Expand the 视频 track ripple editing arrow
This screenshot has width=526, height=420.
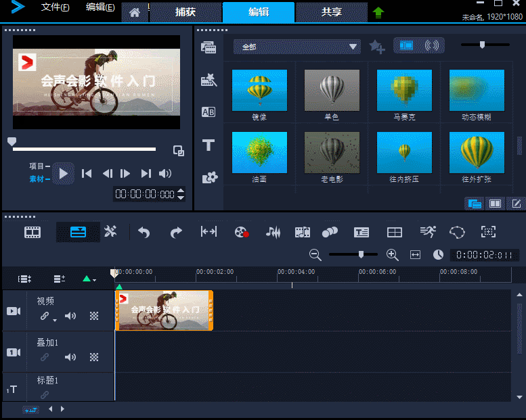click(x=55, y=319)
